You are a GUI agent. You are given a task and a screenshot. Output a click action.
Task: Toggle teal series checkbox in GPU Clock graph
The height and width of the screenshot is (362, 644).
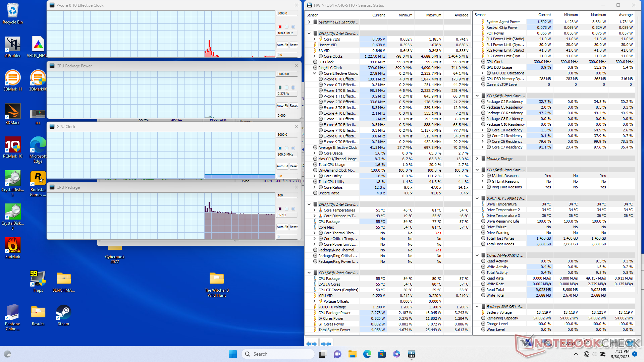tap(280, 148)
